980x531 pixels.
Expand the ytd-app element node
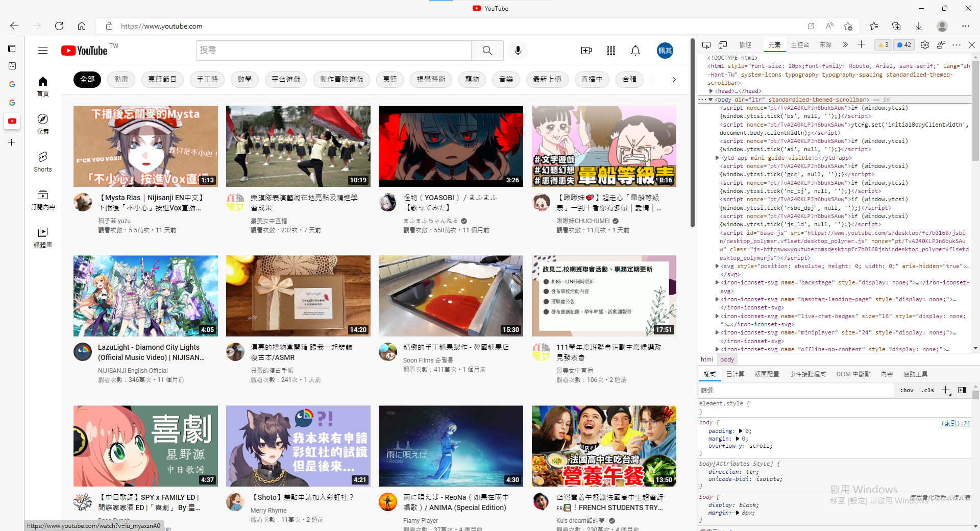717,158
